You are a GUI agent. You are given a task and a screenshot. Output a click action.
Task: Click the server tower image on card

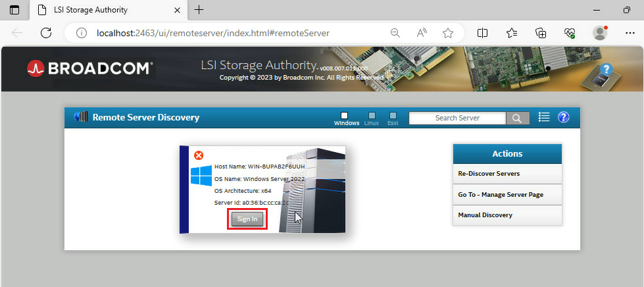312,190
